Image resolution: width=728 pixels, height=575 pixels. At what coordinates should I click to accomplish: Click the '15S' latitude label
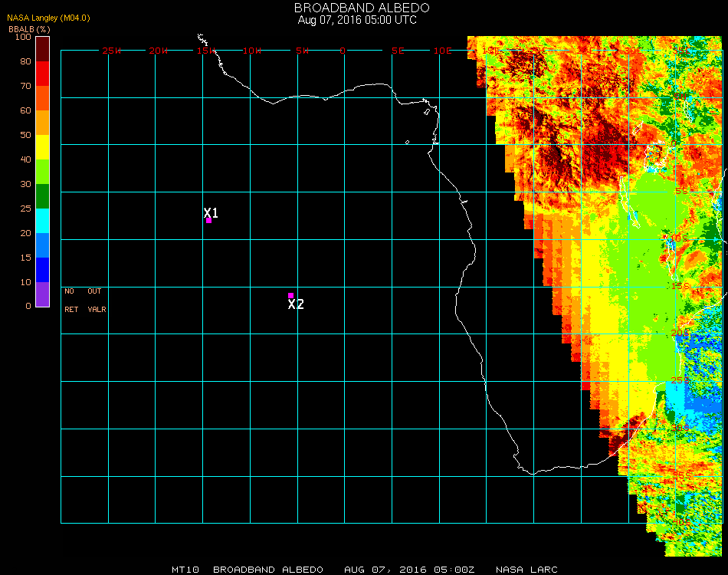[x=680, y=286]
